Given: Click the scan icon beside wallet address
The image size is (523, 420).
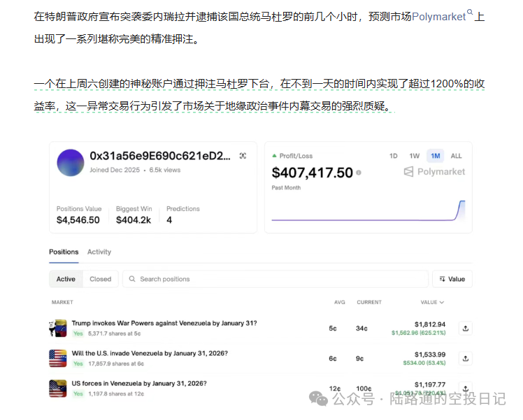Looking at the screenshot, I should click(243, 156).
